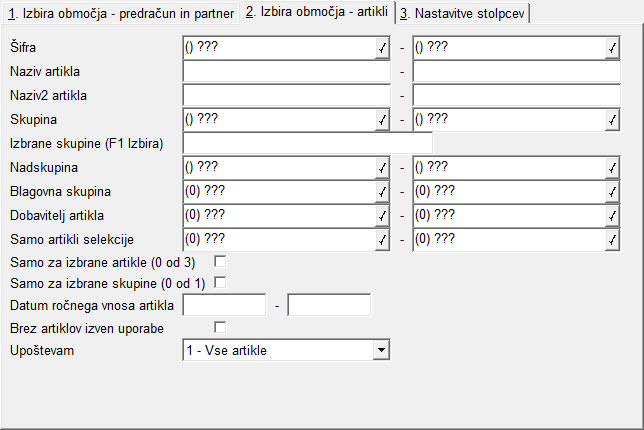Open lookup for second Skupina range field
Image resolution: width=644 pixels, height=430 pixels.
click(612, 120)
